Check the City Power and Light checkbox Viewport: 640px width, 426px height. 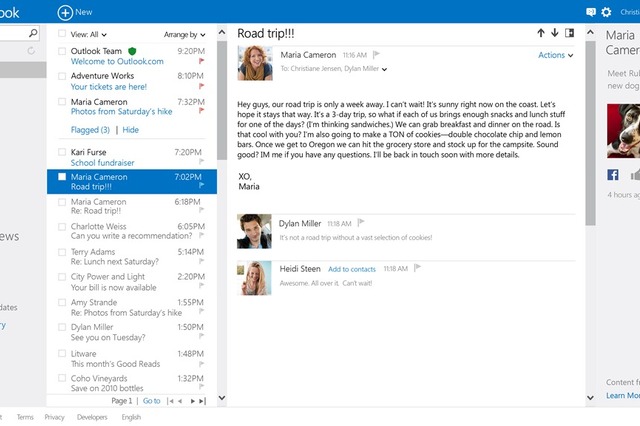pyautogui.click(x=62, y=277)
